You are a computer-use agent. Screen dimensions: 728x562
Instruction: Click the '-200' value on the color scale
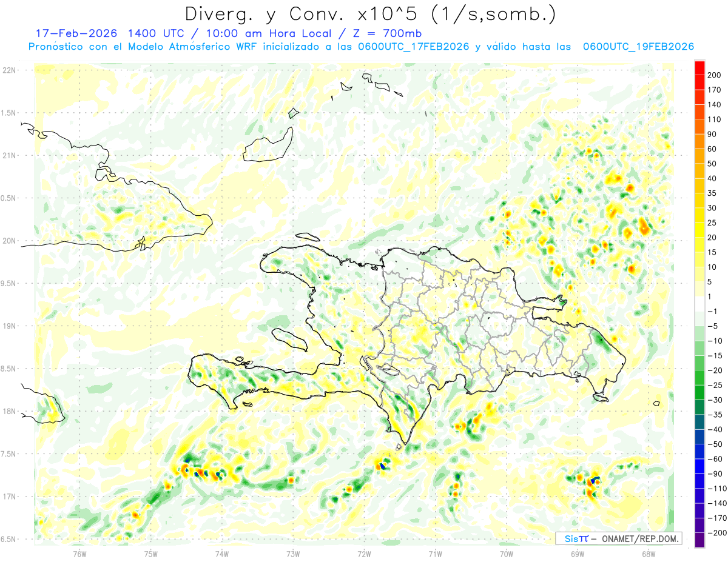tap(716, 533)
